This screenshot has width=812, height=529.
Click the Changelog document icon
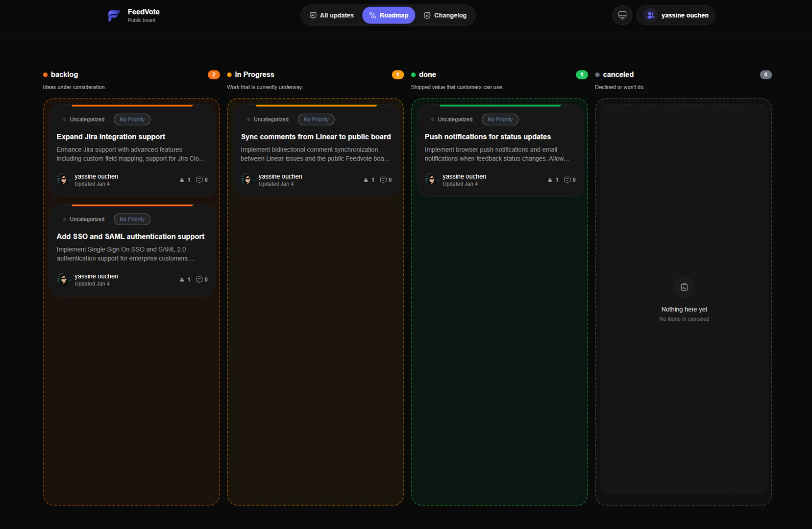coord(426,15)
